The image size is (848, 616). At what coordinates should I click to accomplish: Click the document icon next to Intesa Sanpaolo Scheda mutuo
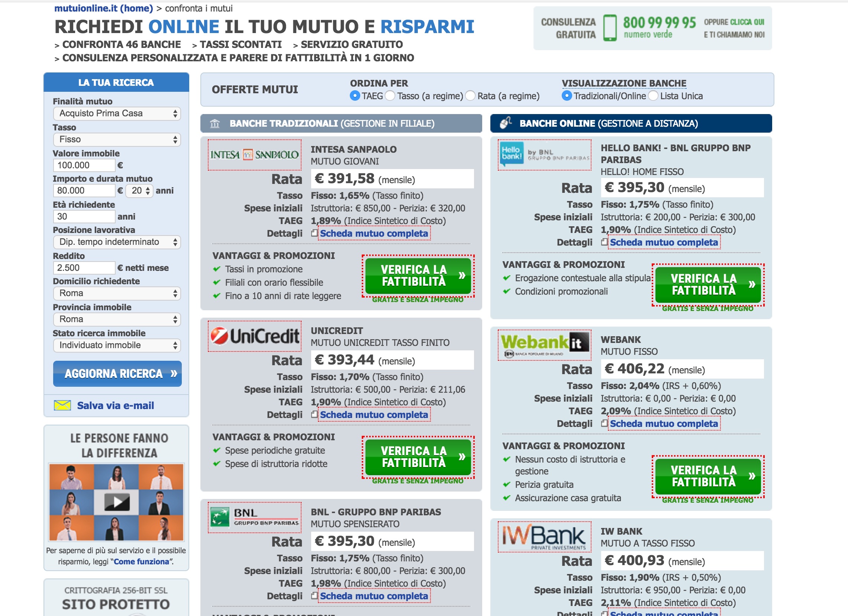(x=315, y=233)
